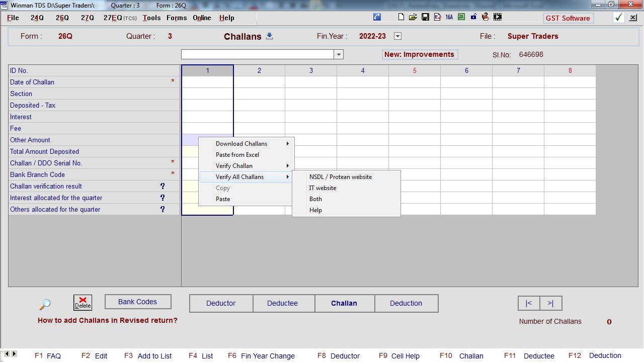Click F9 Cell Help shortcut

click(x=399, y=355)
